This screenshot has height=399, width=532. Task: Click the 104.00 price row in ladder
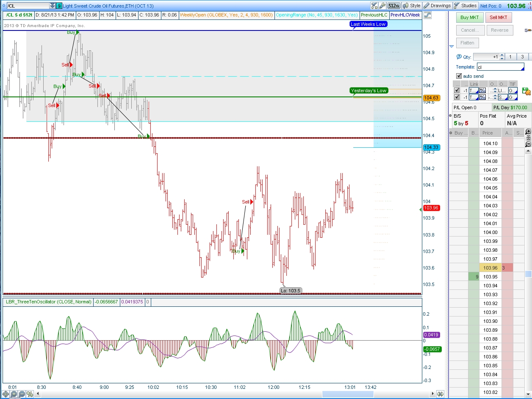490,232
